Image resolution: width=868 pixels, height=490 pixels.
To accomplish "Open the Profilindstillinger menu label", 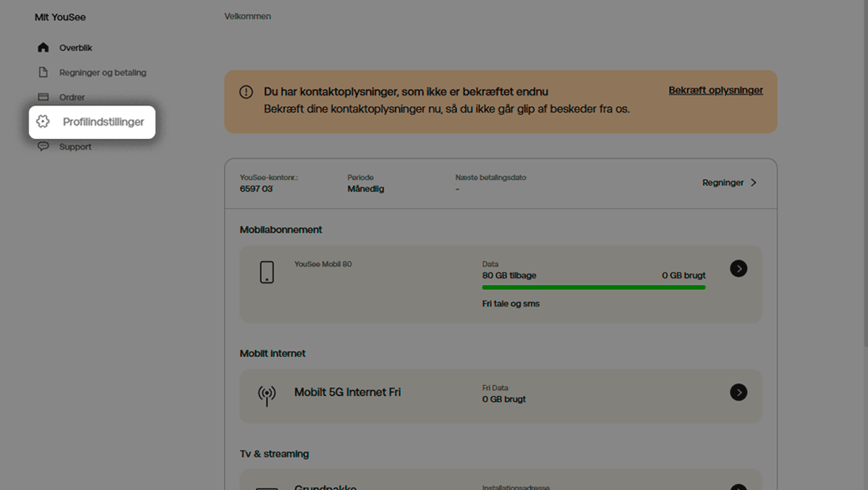I will tap(103, 122).
